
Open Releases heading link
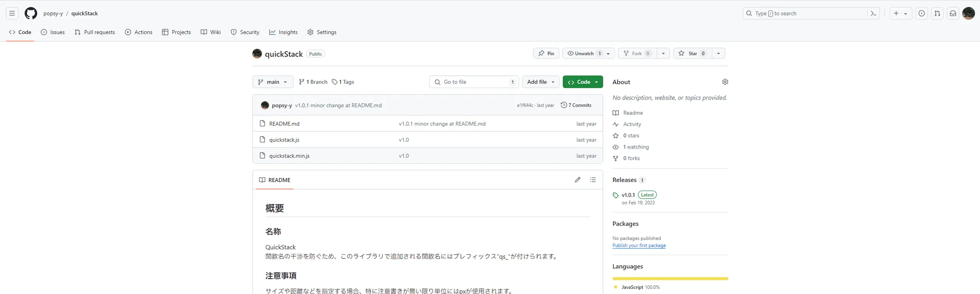click(x=629, y=180)
